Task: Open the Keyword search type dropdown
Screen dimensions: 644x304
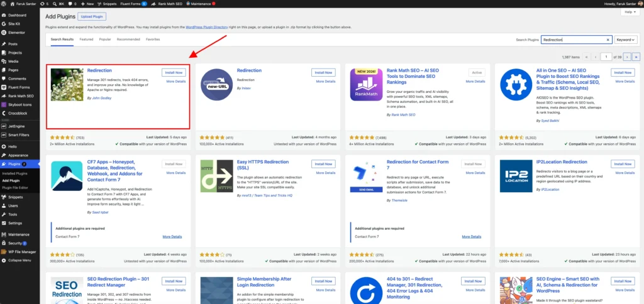Action: (x=626, y=40)
